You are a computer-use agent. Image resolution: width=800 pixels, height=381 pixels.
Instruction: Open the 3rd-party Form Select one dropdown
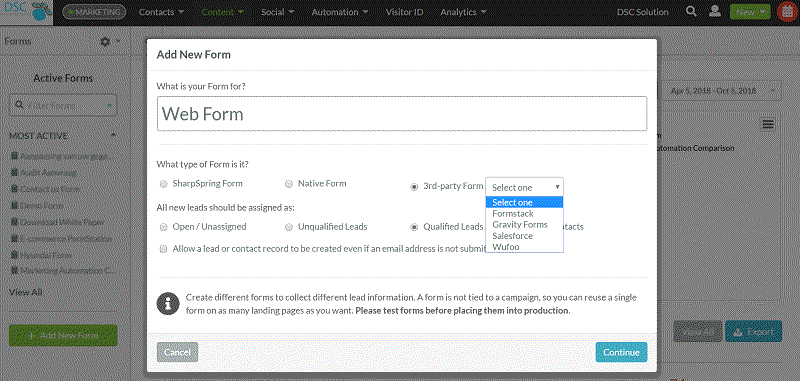click(524, 187)
